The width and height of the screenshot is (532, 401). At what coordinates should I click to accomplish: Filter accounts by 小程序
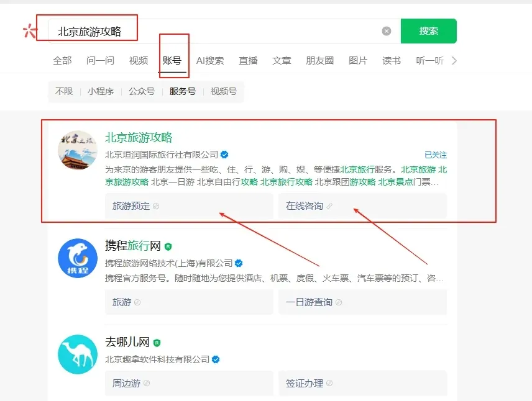tap(101, 91)
